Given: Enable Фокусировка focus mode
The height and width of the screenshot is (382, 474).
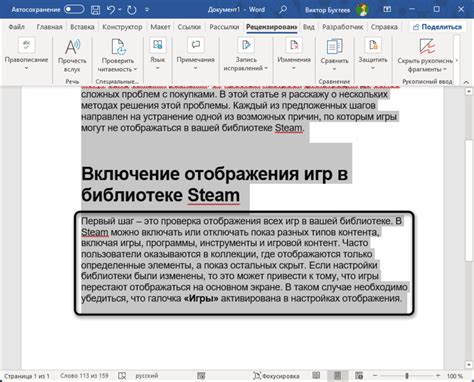Looking at the screenshot, I should [276, 376].
